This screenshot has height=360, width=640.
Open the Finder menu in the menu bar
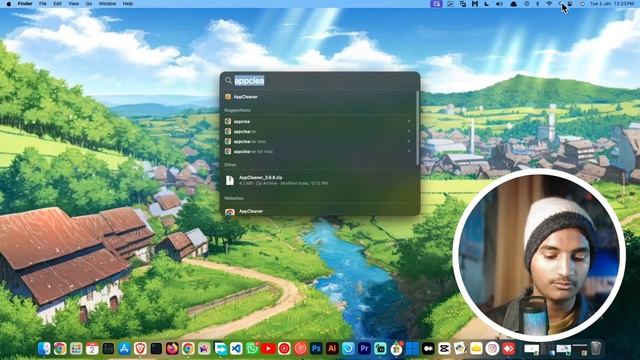click(25, 4)
